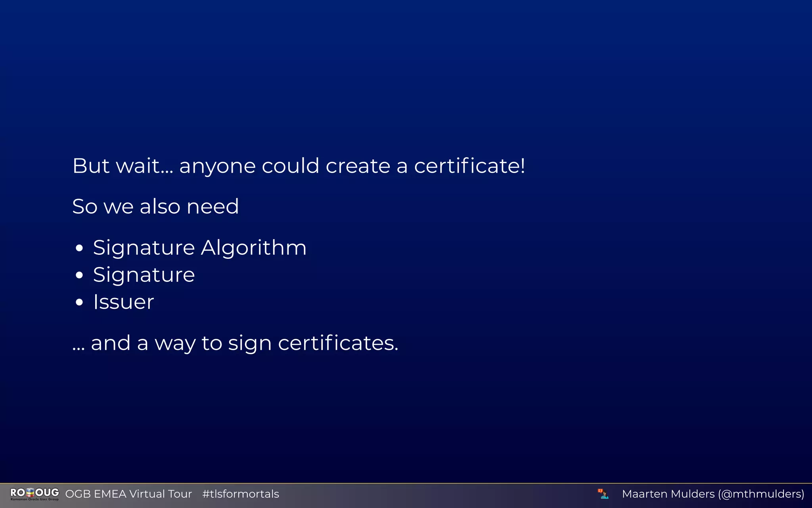The image size is (812, 508).
Task: Click the ROOUG logo in footer
Action: 34,494
